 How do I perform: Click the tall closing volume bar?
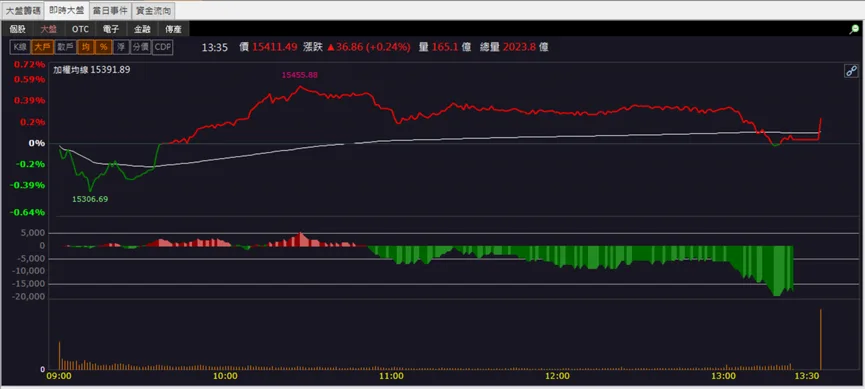tap(821, 339)
